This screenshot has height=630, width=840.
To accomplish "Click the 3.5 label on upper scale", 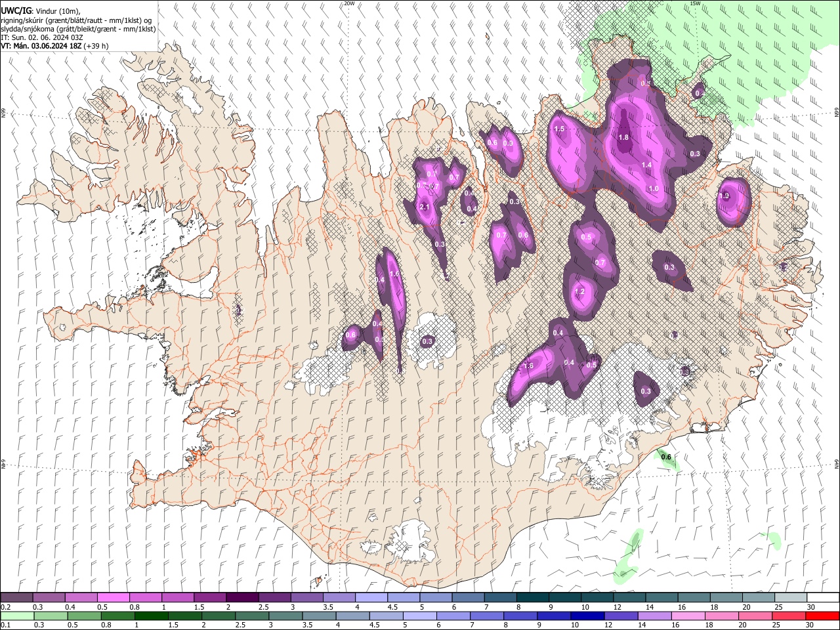I will click(327, 607).
